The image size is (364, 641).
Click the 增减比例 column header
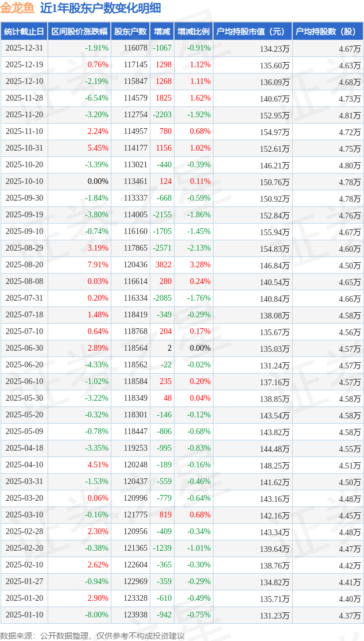[x=193, y=32]
